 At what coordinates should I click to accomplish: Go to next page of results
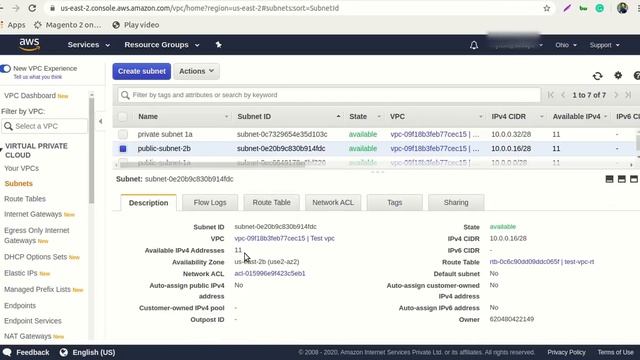pyautogui.click(x=616, y=95)
